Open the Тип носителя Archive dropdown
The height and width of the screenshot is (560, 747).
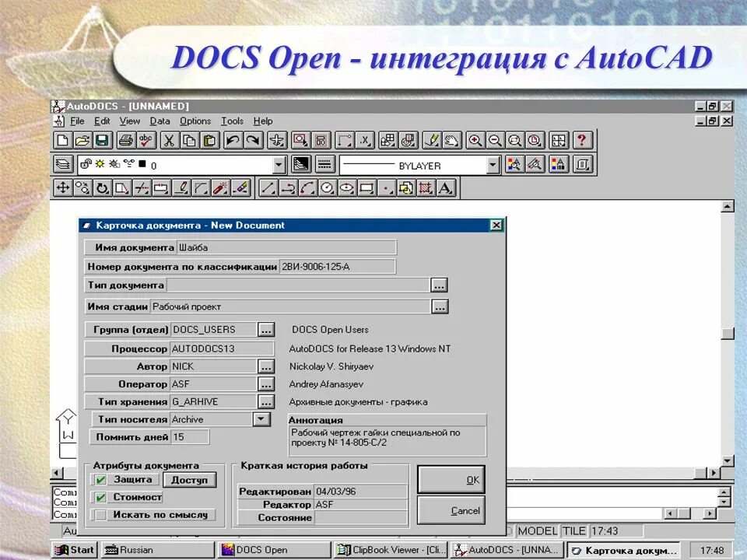261,419
